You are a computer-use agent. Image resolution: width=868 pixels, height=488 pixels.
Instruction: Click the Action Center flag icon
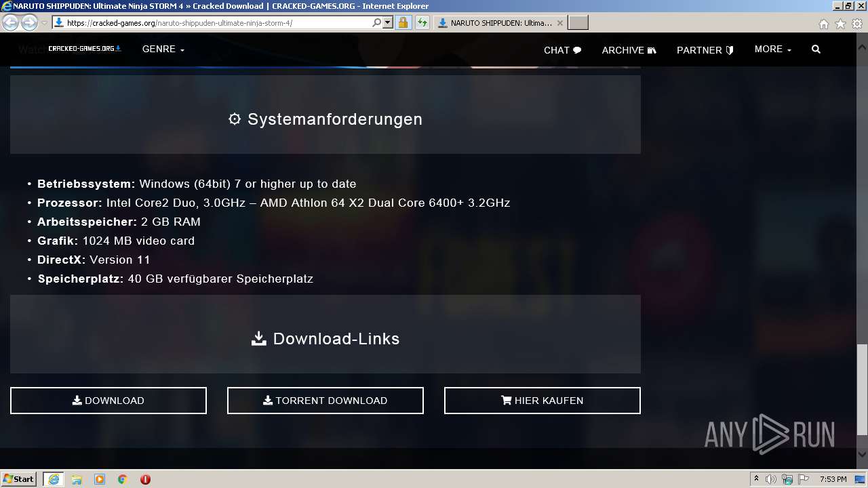[804, 479]
